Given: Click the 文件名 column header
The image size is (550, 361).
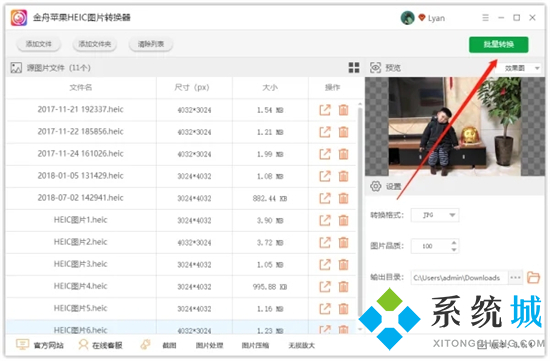Looking at the screenshot, I should point(81,87).
